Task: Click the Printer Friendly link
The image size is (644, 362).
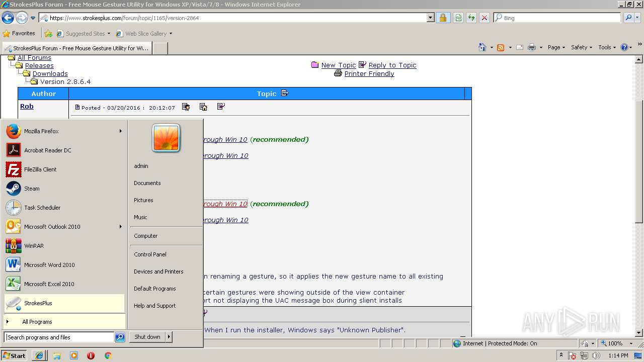Action: click(369, 74)
